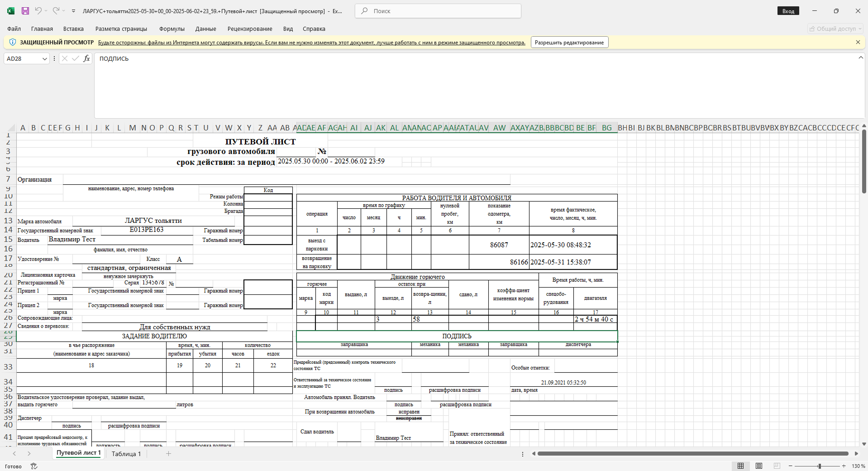The width and height of the screenshot is (868, 471).
Task: Click the Excel logo icon in title bar
Action: pyautogui.click(x=11, y=11)
